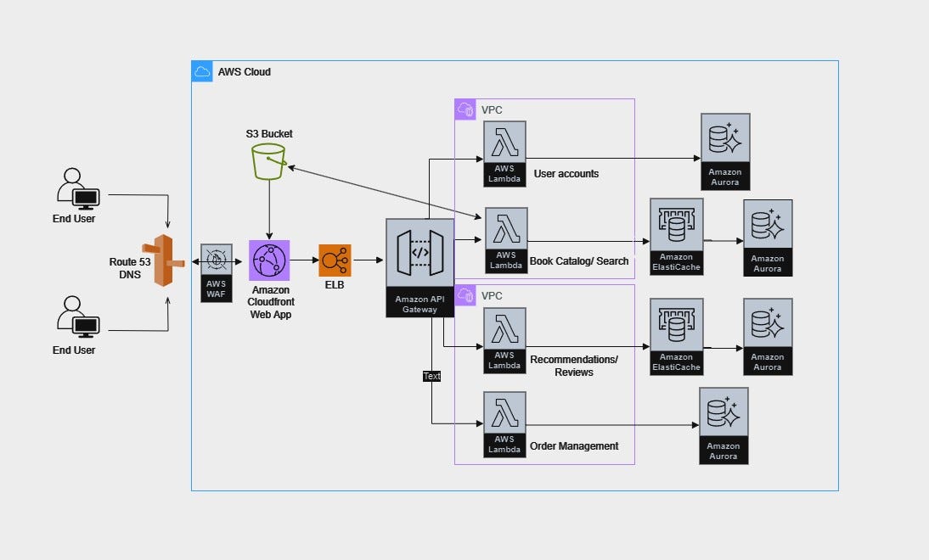Image resolution: width=929 pixels, height=560 pixels.
Task: Select the Book Catalog/ Search label
Action: 577,261
